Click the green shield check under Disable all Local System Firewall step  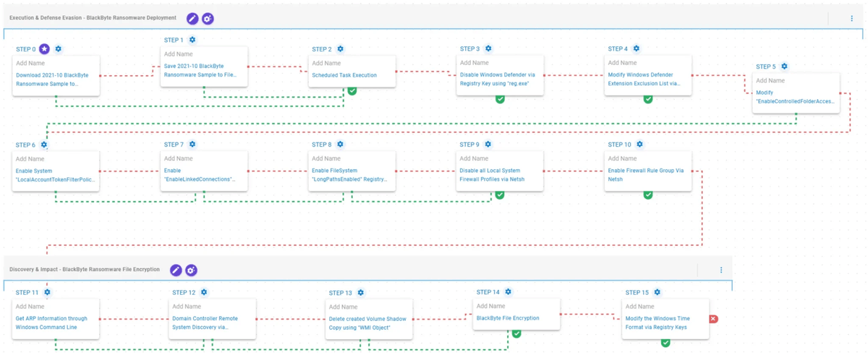click(500, 194)
